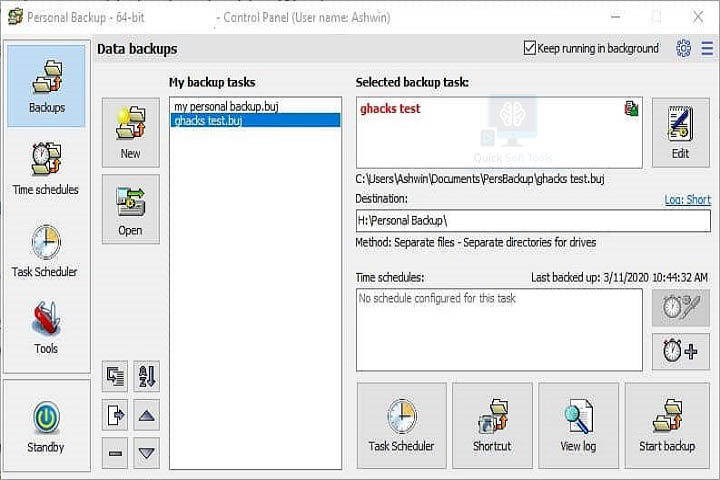Select ghacks test.buj in task list

[x=255, y=120]
